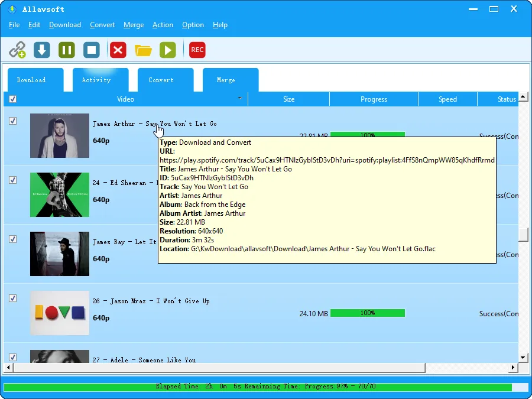Uncheck the Ed Sheeran row checkbox
Screen dimensions: 532x399
(x=12, y=180)
